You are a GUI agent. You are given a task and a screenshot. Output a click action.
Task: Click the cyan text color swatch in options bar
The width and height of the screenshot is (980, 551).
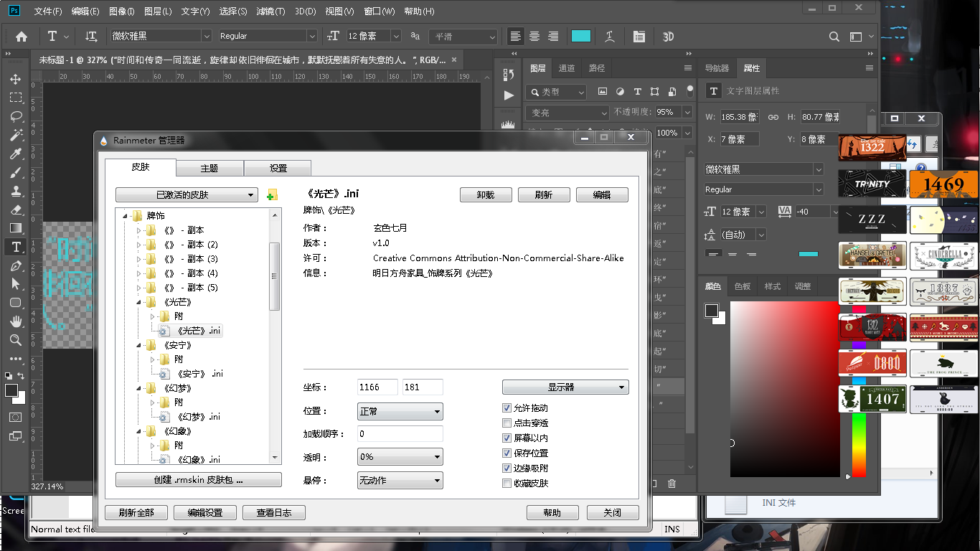[581, 36]
